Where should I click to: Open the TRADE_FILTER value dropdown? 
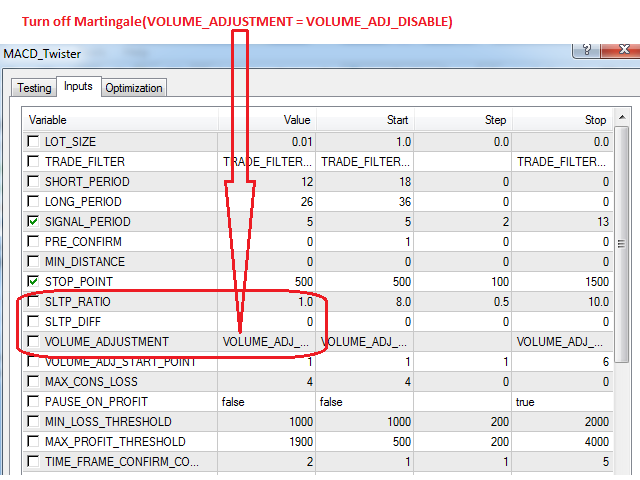pyautogui.click(x=266, y=162)
